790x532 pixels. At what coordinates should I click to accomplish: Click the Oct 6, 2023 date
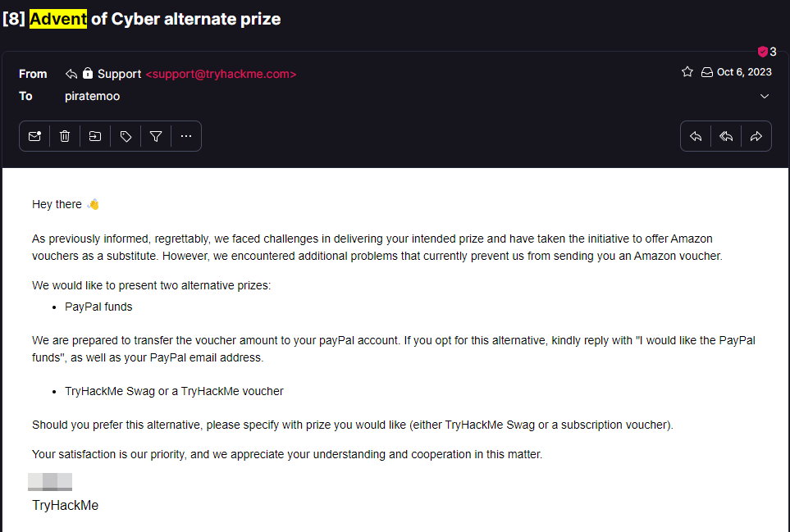tap(744, 72)
